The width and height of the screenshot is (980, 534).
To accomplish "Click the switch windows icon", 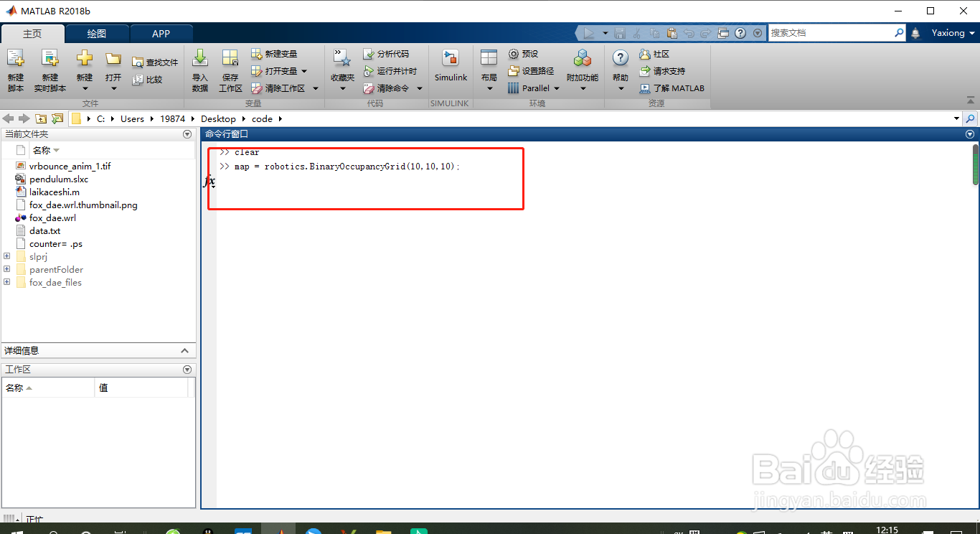I will (x=723, y=33).
